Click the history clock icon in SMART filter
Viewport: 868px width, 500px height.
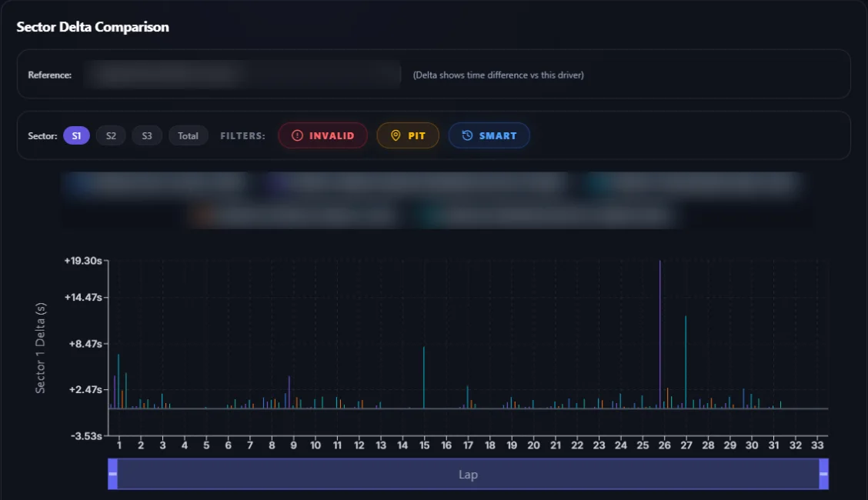467,135
